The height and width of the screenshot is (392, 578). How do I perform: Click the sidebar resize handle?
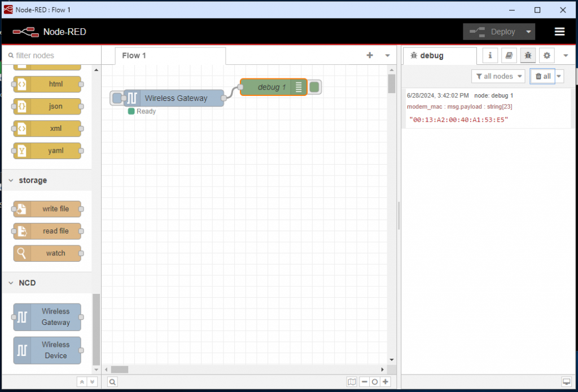[x=399, y=215]
